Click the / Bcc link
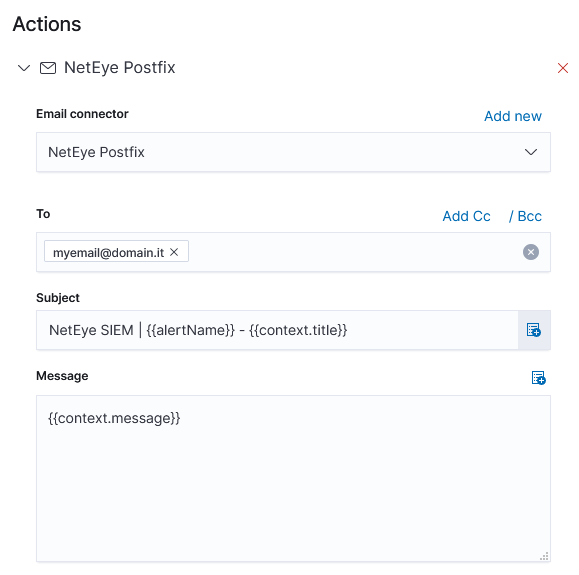 point(525,216)
